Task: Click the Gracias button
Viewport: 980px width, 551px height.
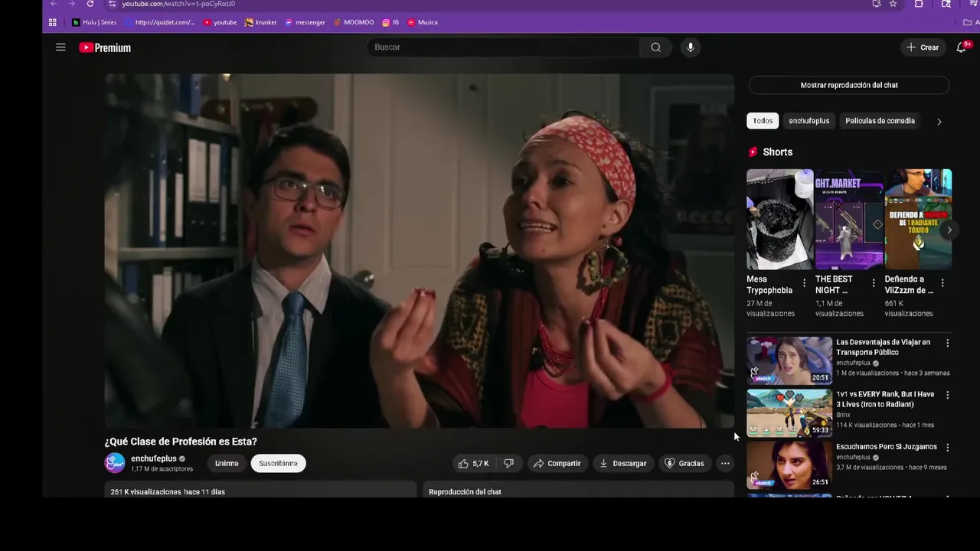Action: (684, 464)
